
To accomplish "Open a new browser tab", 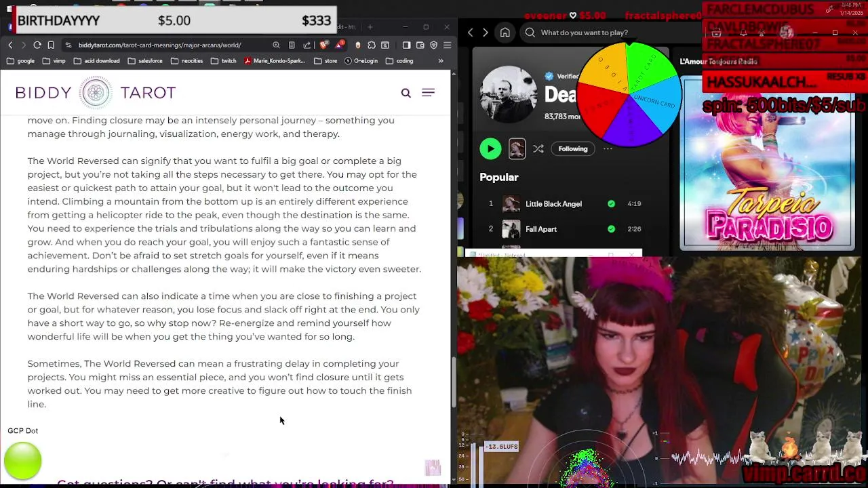I will (x=370, y=27).
